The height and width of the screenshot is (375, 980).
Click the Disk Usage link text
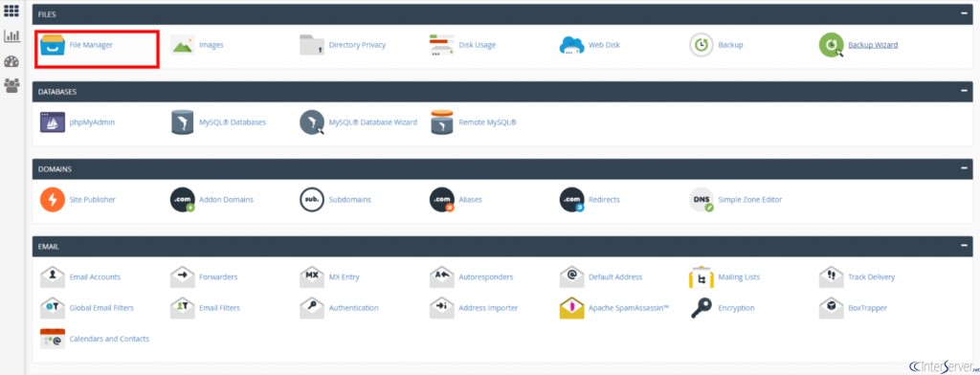coord(477,45)
